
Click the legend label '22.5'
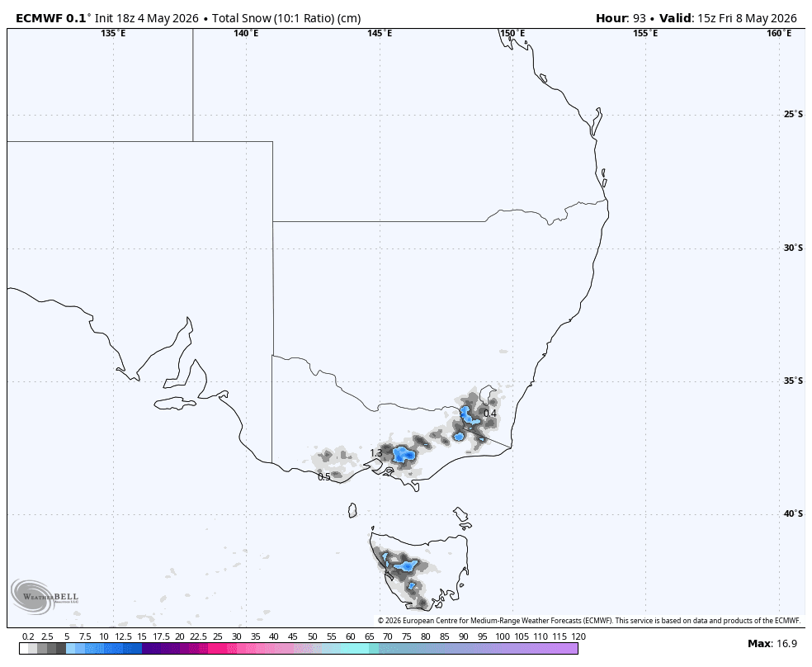click(199, 636)
